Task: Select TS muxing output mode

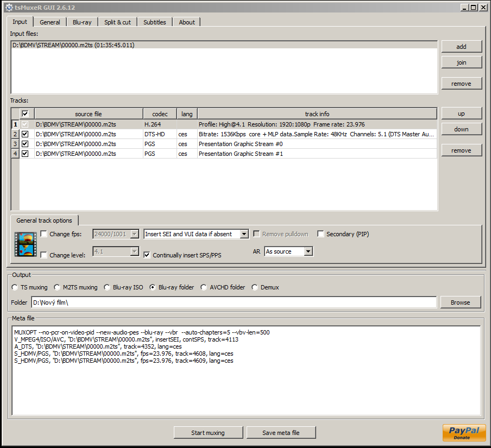Action: click(x=15, y=287)
